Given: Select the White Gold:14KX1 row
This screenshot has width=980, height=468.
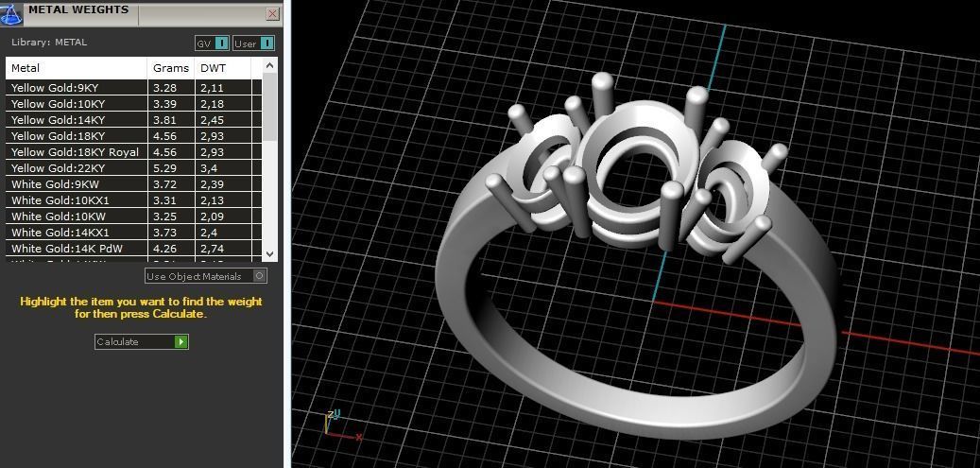Looking at the screenshot, I should tap(133, 233).
